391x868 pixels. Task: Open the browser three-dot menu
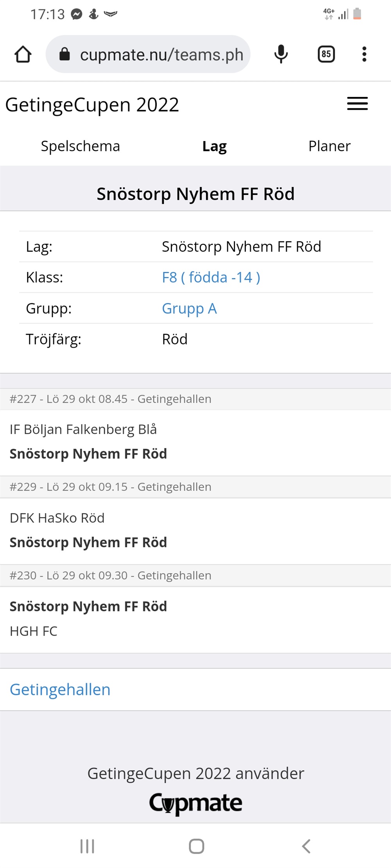pos(364,54)
